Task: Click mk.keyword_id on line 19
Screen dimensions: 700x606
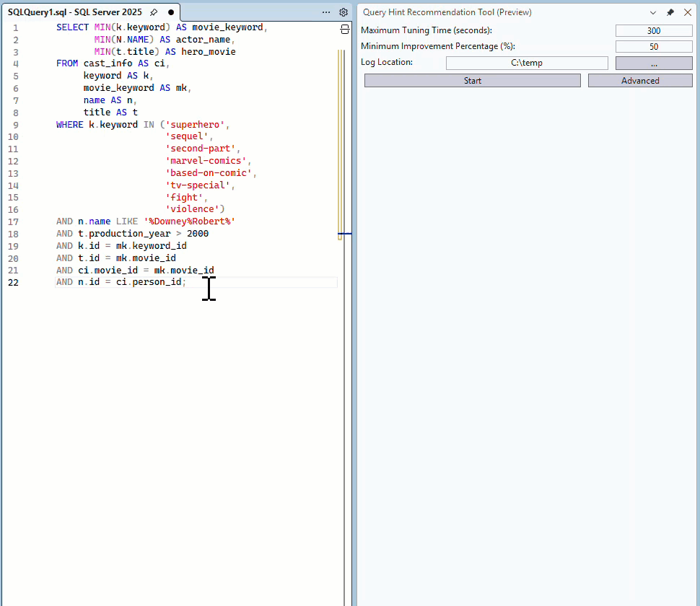Action: 152,246
